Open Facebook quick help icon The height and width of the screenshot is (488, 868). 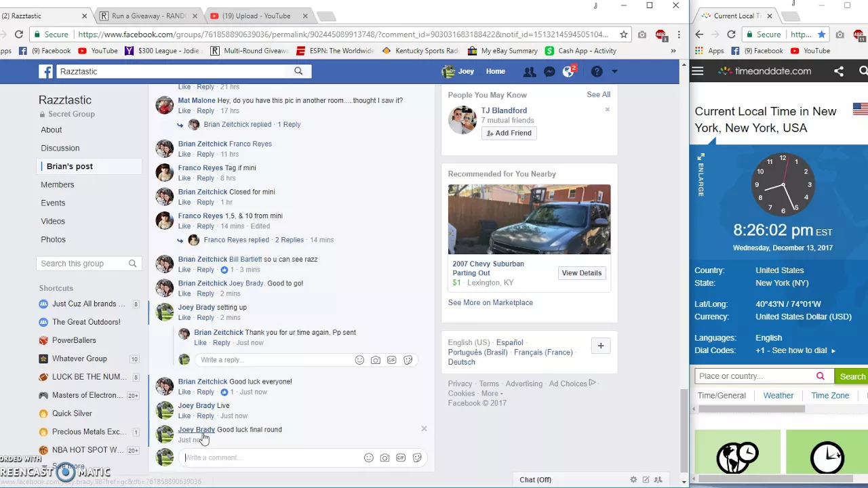point(597,71)
